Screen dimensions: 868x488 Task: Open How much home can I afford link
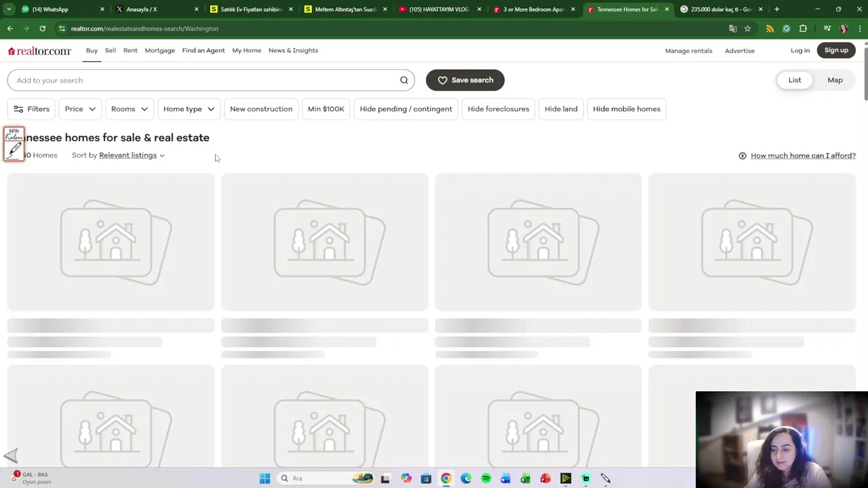pos(803,156)
